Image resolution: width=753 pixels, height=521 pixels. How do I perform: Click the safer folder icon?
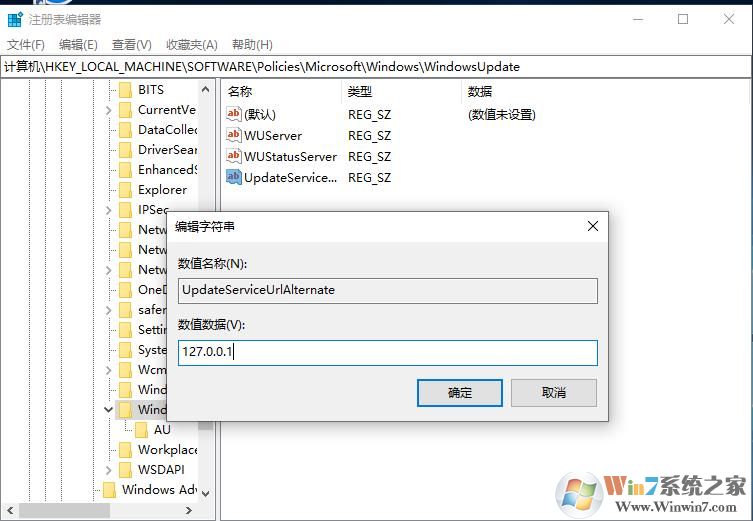point(125,310)
